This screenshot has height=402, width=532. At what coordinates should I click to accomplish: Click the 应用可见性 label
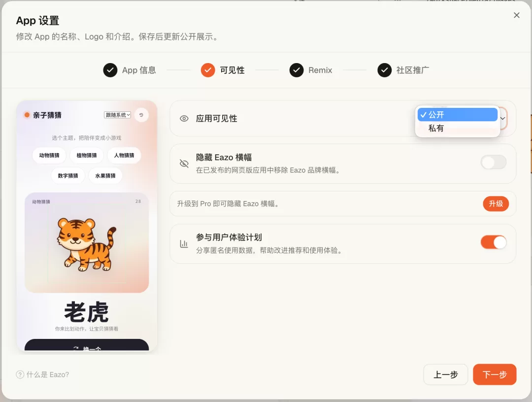(x=216, y=118)
